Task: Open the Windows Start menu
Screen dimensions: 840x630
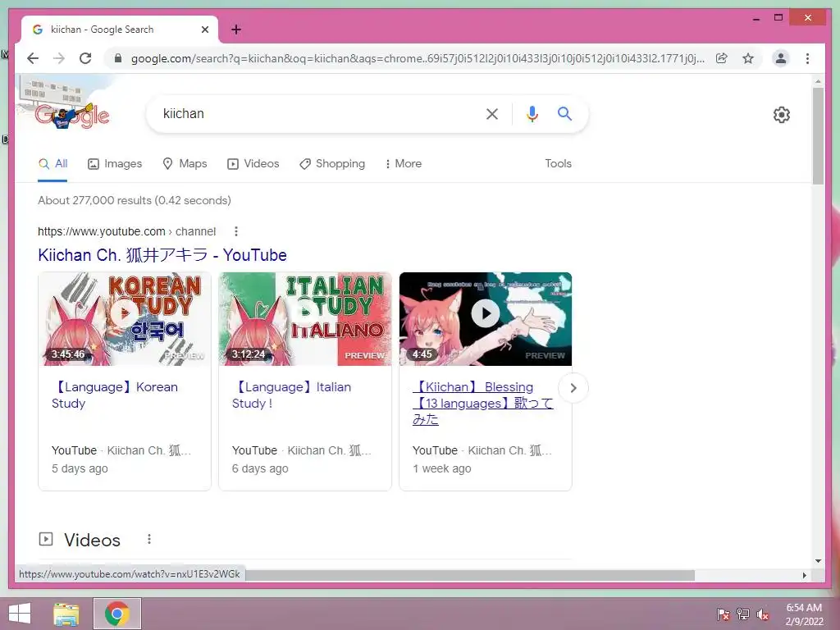Action: coord(20,614)
